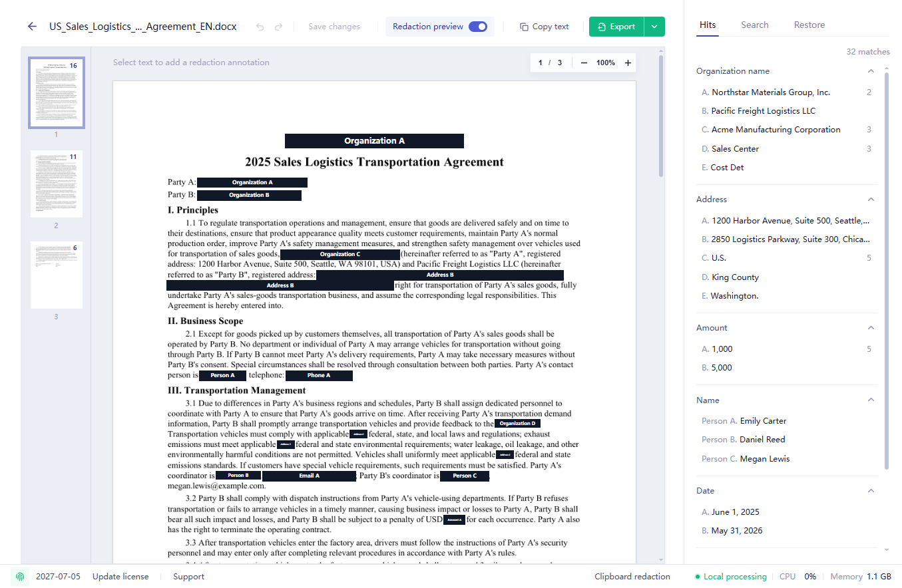Click the Copy text button
This screenshot has width=902, height=588.
(545, 27)
